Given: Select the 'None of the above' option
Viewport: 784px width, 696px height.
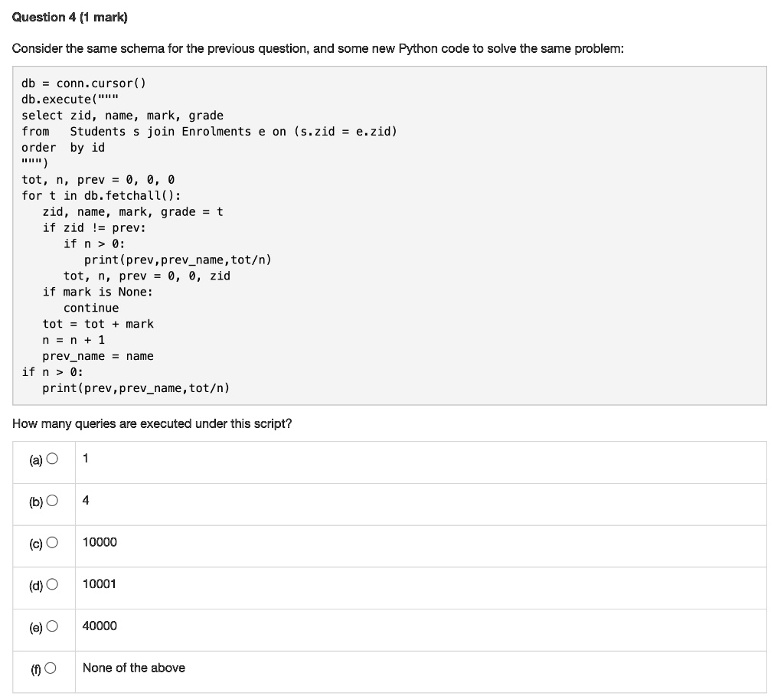Looking at the screenshot, I should pos(134,668).
